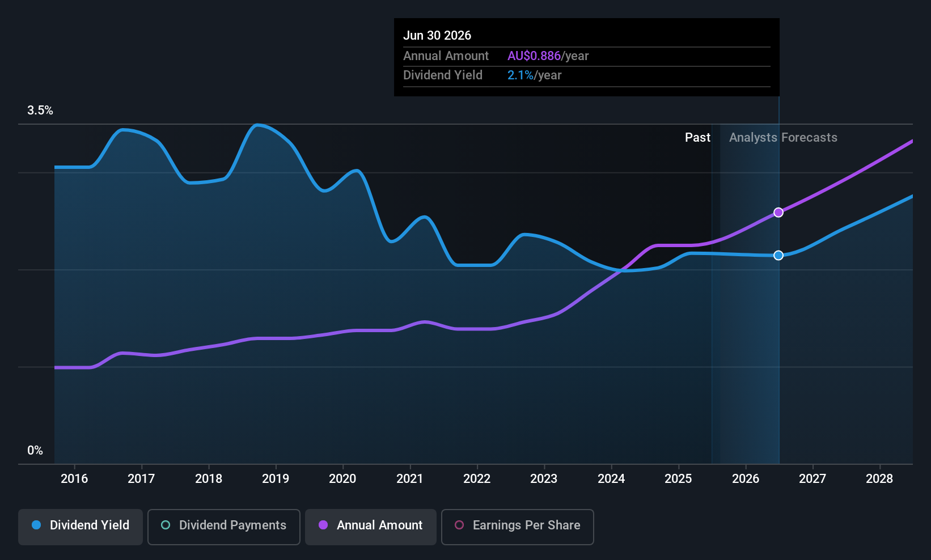Show the Earnings Per Share series
The image size is (931, 560).
pyautogui.click(x=517, y=527)
